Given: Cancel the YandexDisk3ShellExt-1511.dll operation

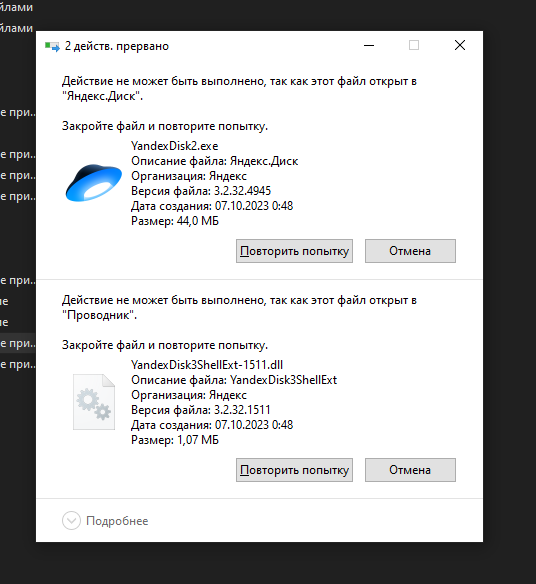Looking at the screenshot, I should (x=410, y=470).
